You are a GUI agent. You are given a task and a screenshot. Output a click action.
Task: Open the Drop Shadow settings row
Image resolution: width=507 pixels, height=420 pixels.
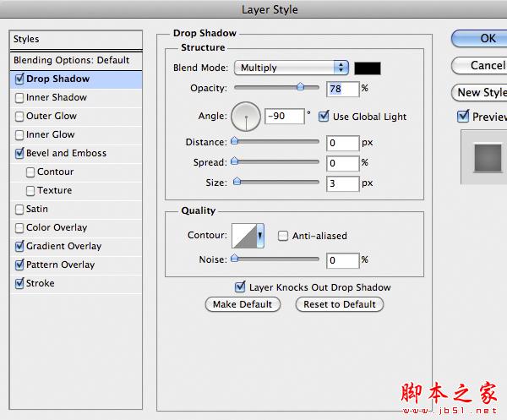point(76,79)
